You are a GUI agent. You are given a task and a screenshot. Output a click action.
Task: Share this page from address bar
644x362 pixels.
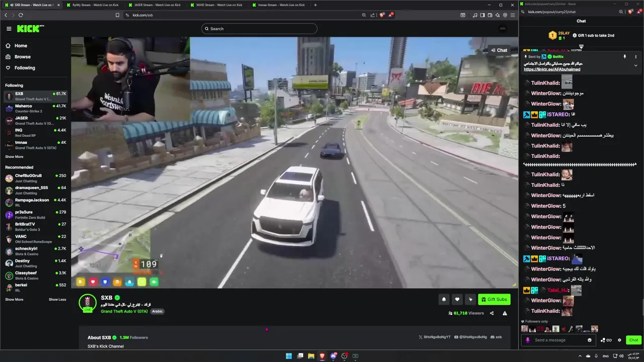click(372, 15)
